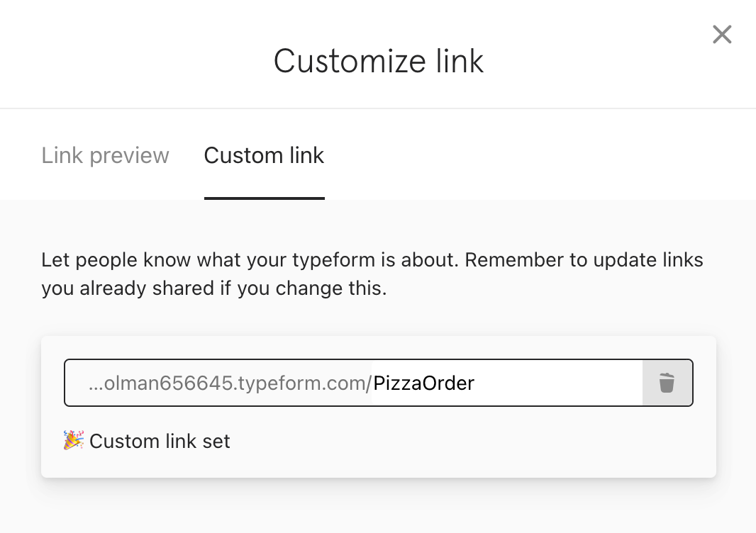Click the word set in confirmation message
The image size is (756, 533).
(216, 441)
